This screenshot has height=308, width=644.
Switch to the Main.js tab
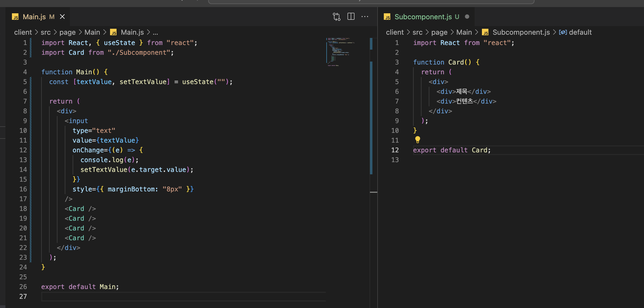pos(34,17)
